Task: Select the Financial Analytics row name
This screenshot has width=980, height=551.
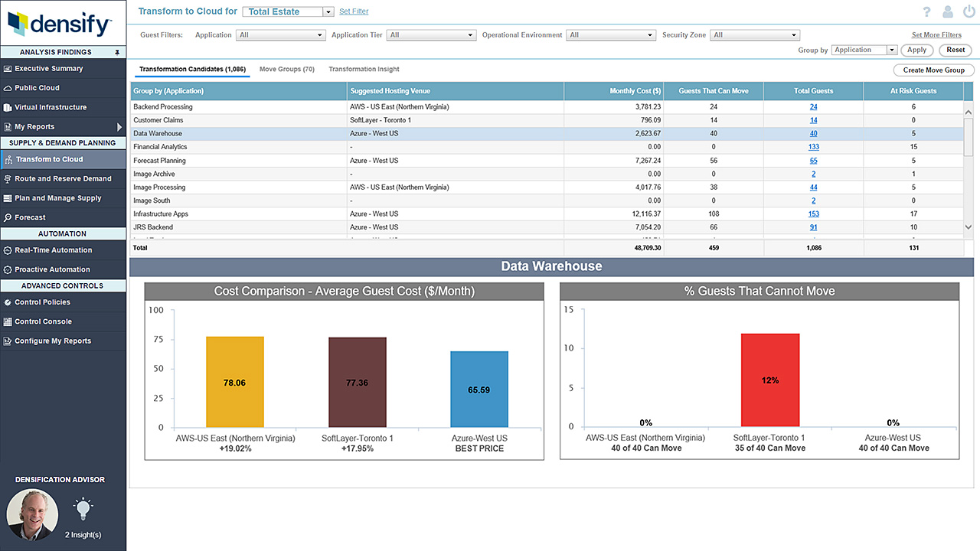Action: [x=160, y=147]
